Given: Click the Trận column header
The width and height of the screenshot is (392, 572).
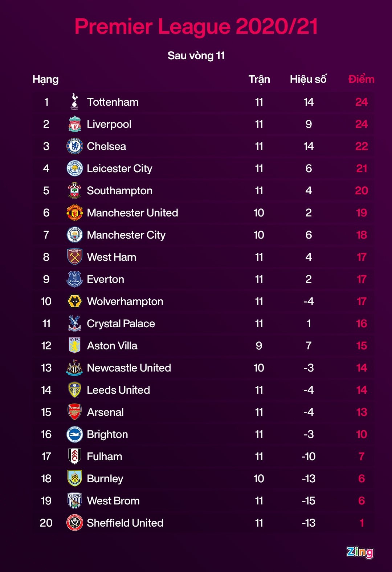Looking at the screenshot, I should click(x=259, y=79).
